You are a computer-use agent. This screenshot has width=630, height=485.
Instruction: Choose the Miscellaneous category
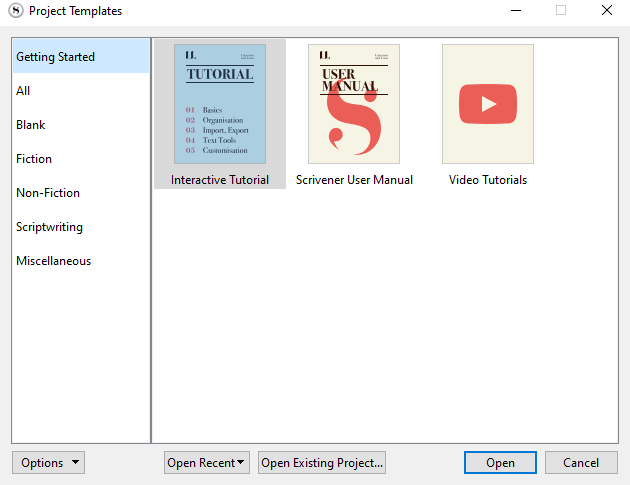coord(81,261)
